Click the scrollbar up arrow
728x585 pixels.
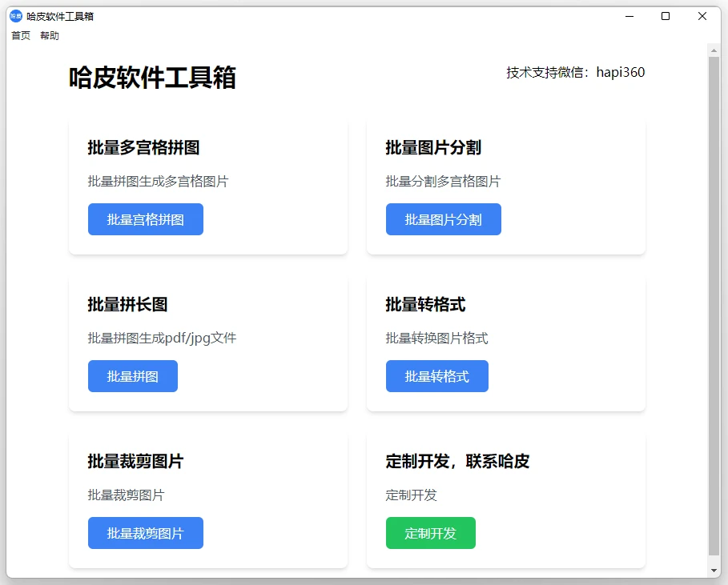coord(714,50)
